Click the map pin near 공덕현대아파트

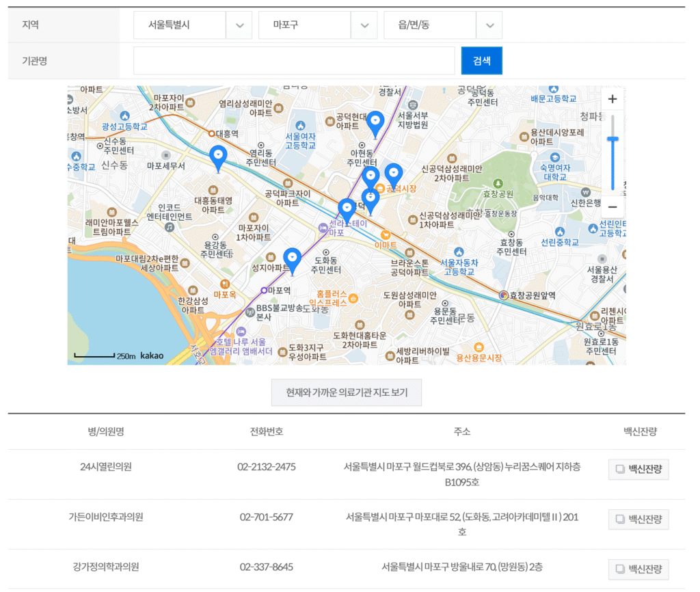click(x=375, y=124)
